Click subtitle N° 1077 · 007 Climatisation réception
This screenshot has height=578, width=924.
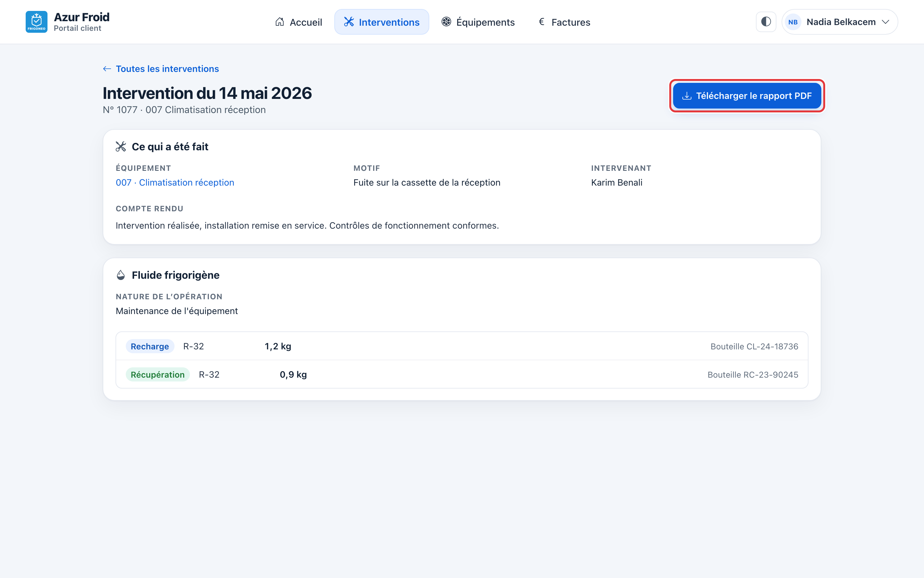pyautogui.click(x=184, y=110)
